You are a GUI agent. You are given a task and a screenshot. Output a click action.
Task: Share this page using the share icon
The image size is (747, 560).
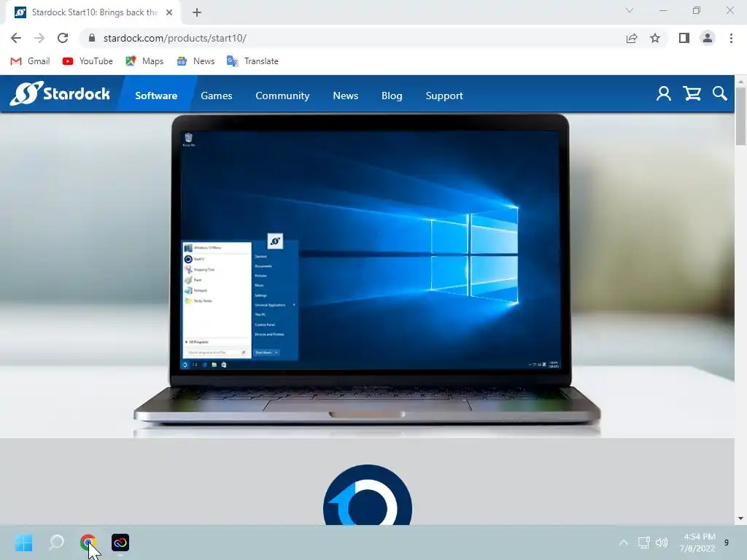pos(632,38)
